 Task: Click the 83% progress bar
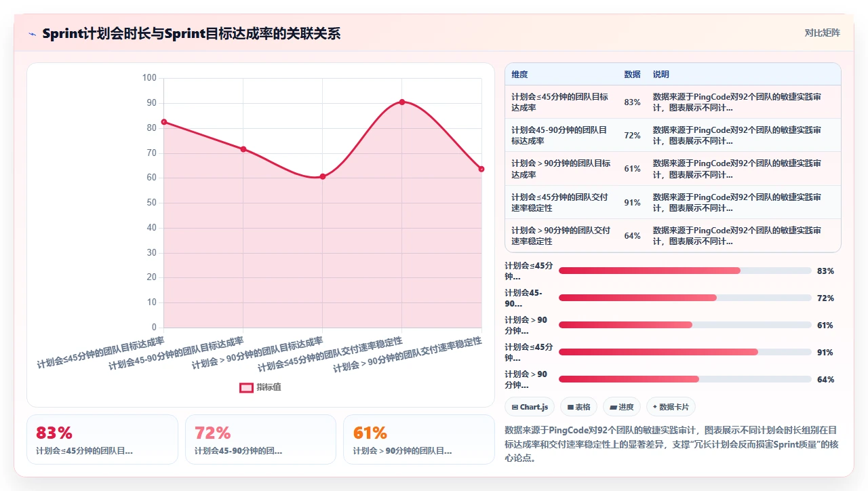pos(685,271)
